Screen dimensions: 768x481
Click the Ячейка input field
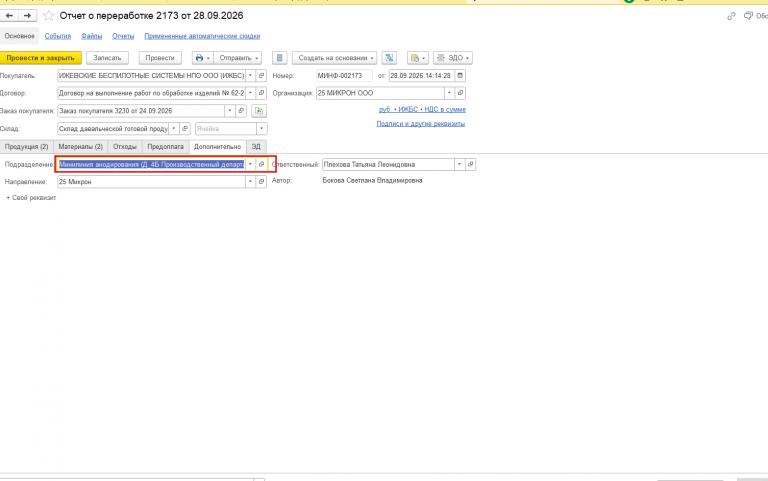[226, 129]
